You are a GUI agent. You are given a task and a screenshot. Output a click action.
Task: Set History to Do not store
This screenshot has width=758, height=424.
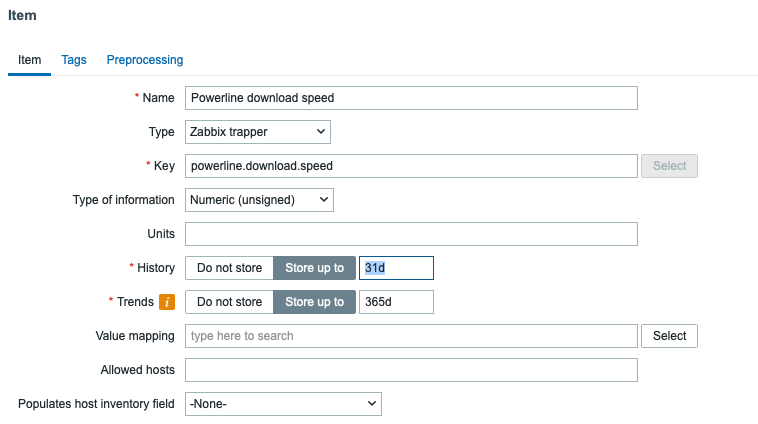click(x=230, y=268)
